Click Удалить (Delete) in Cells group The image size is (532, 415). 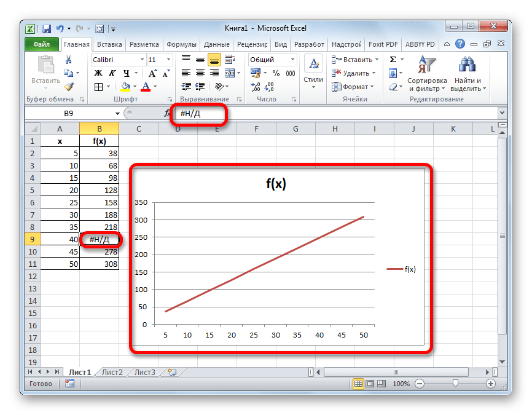click(353, 73)
